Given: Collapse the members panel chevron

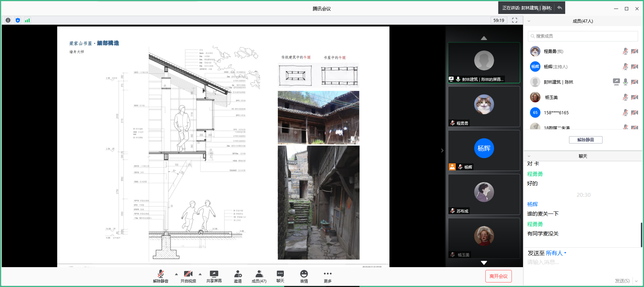Looking at the screenshot, I should 529,21.
